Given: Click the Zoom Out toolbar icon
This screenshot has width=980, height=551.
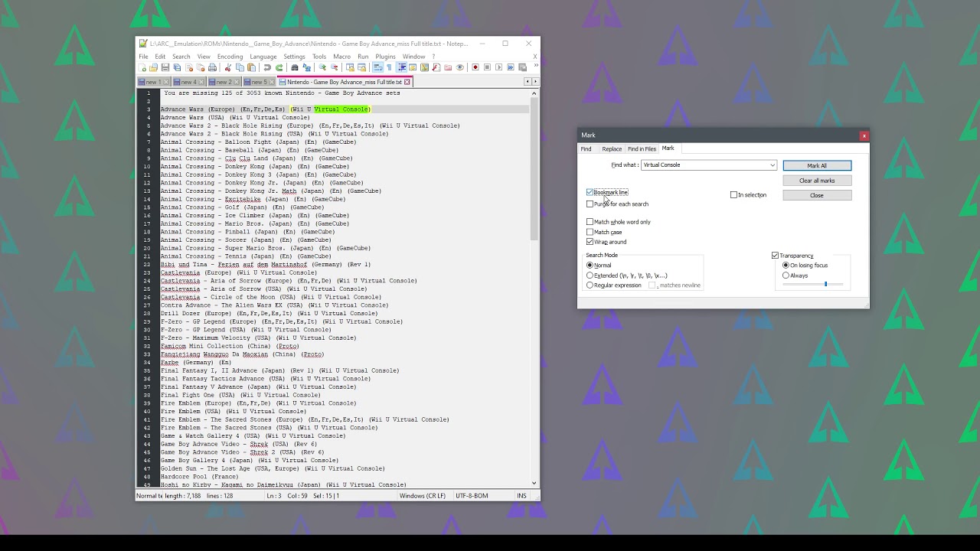Looking at the screenshot, I should pos(334,67).
